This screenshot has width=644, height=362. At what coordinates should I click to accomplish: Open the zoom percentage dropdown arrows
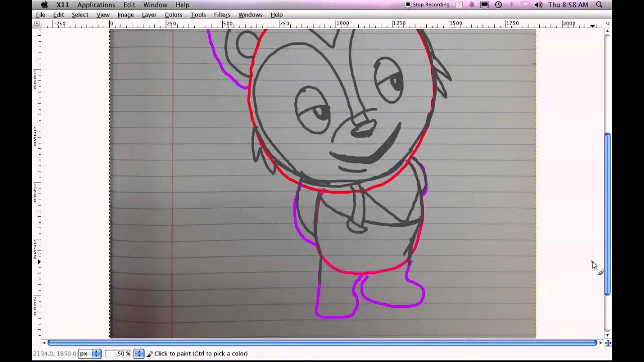coord(139,353)
